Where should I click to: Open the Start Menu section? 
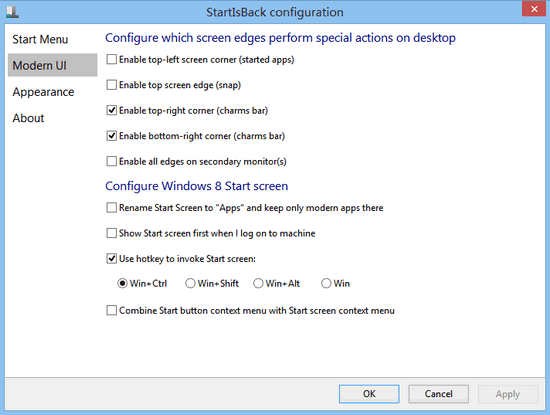tap(40, 39)
